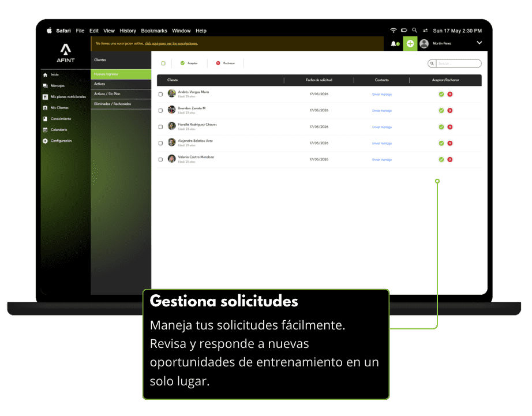Open the notifications bell
Viewport: 532px width, 416px height.
tap(395, 43)
